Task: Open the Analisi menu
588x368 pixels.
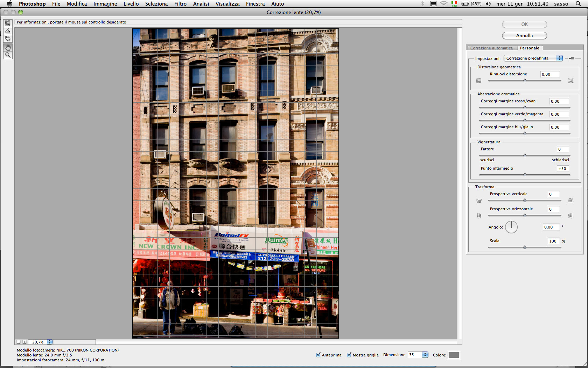Action: click(x=201, y=4)
